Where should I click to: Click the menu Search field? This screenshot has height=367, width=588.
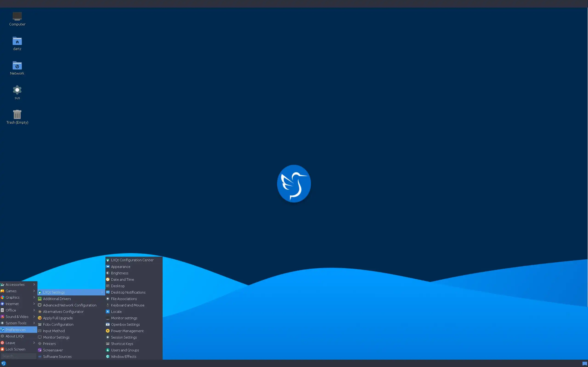click(18, 356)
